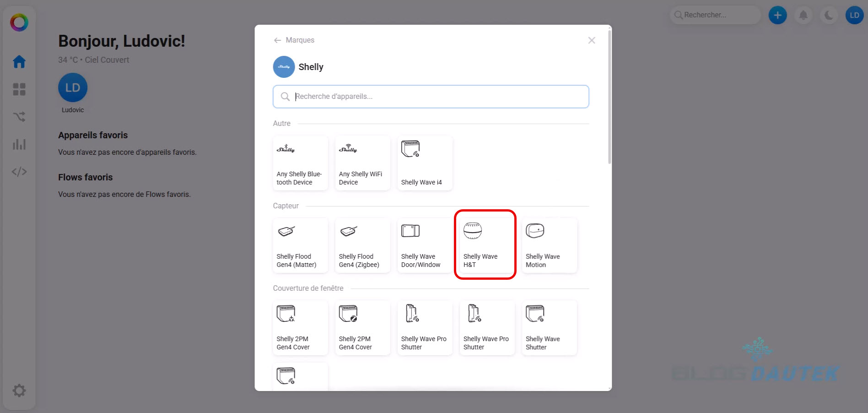Click the Recherche d'appareils search field
The height and width of the screenshot is (413, 868).
click(431, 97)
